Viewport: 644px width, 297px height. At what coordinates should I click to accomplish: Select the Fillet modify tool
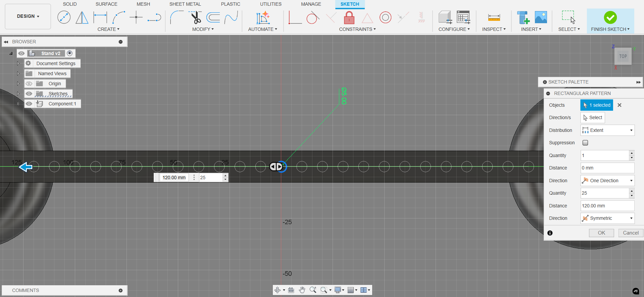[x=177, y=17]
